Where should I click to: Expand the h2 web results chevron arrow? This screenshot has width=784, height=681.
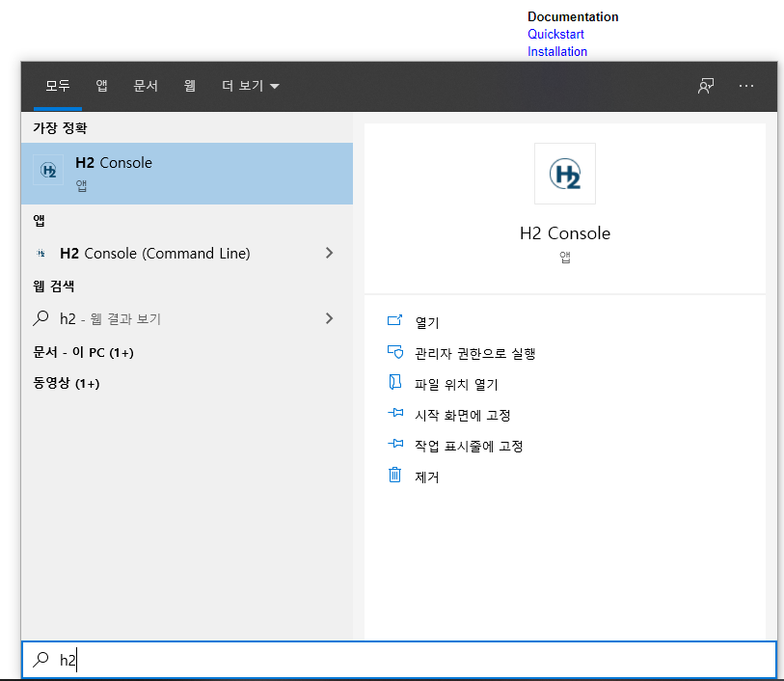coord(329,318)
